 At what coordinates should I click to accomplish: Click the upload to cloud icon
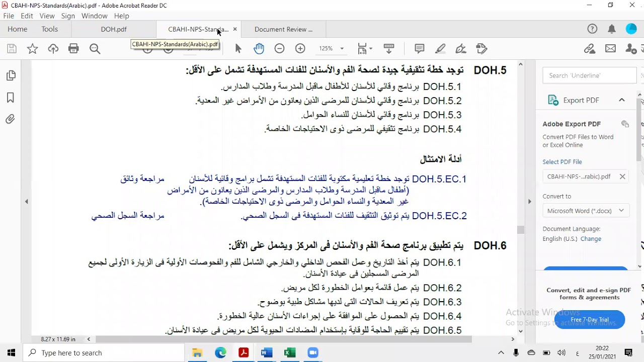pos(53,49)
